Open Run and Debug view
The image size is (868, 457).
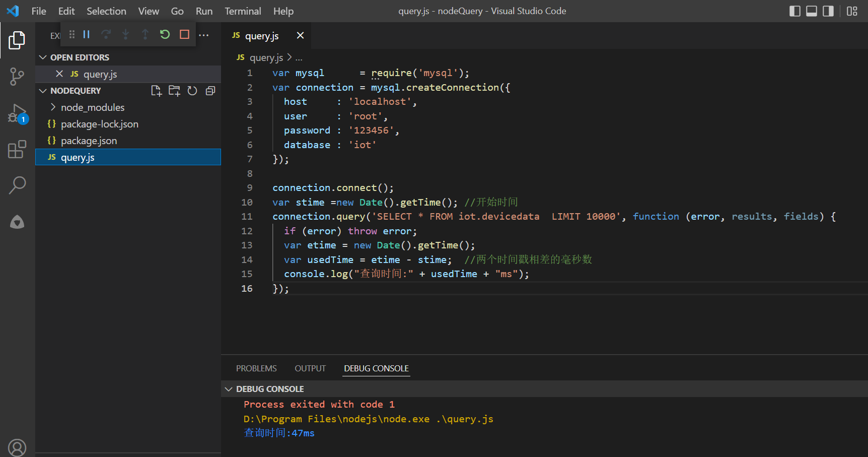tap(17, 114)
